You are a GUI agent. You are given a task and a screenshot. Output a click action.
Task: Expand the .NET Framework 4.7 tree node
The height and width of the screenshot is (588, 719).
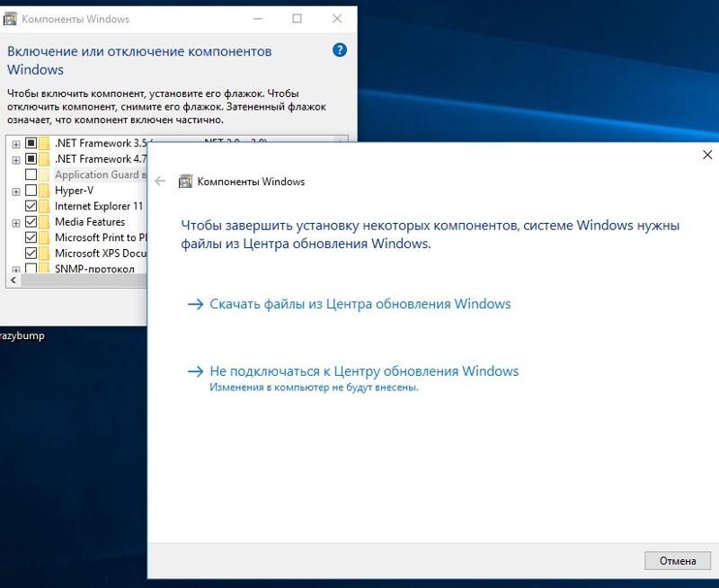[16, 160]
